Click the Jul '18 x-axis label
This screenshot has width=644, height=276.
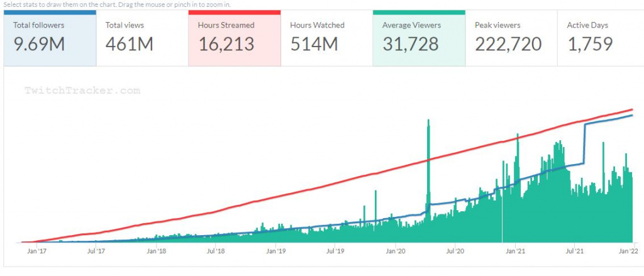(x=216, y=250)
